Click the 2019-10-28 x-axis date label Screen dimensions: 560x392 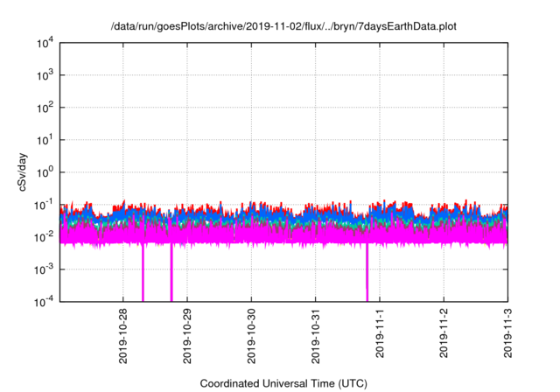[x=122, y=336]
